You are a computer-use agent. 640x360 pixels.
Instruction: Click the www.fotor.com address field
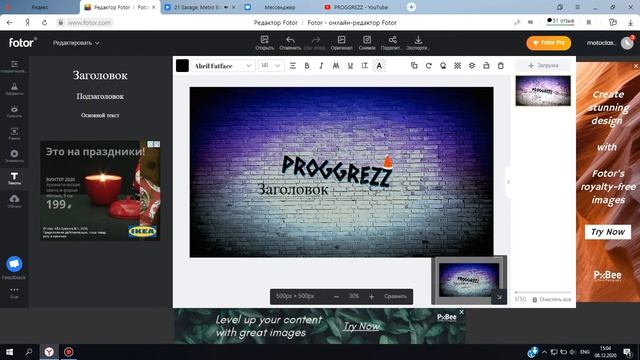tap(89, 23)
